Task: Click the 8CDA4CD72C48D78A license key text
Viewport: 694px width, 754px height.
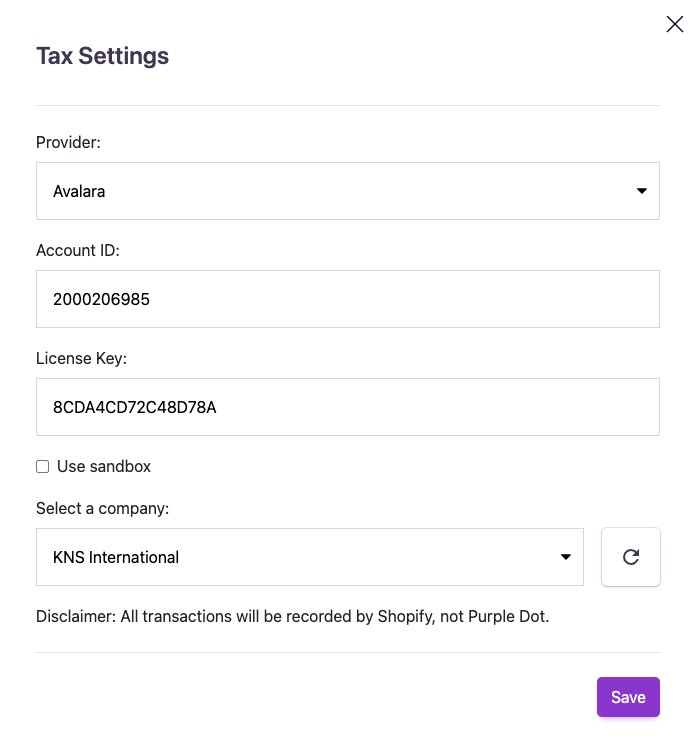Action: 135,407
